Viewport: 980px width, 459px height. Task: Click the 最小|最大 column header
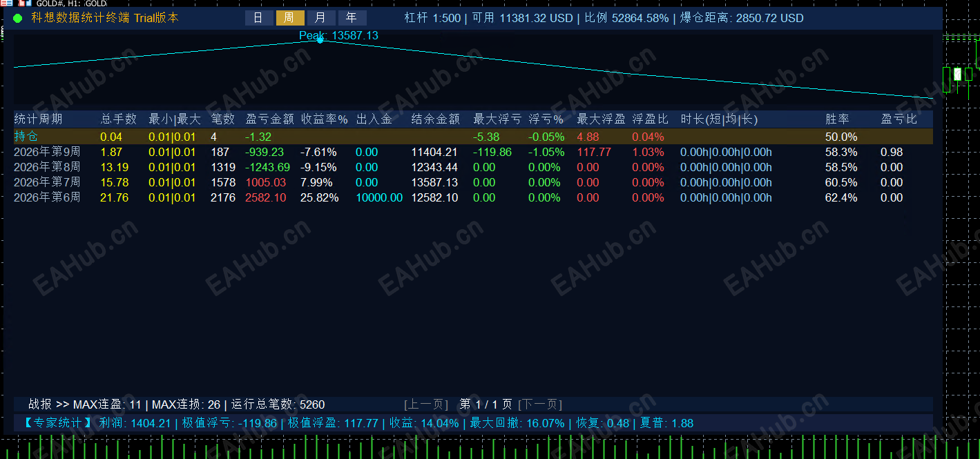175,119
